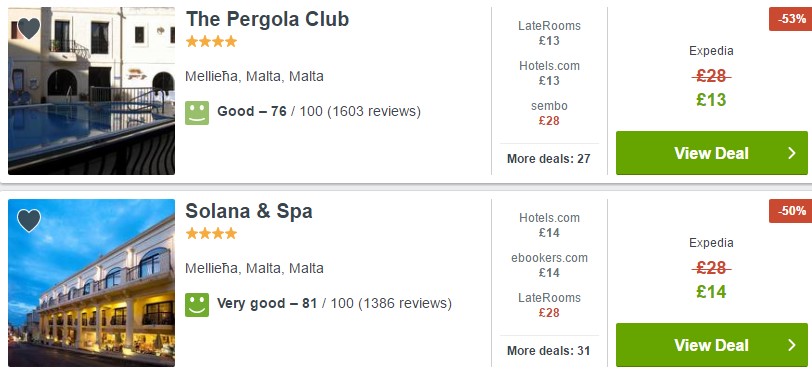The image size is (812, 373).
Task: Click the -50% discount badge
Action: [790, 211]
